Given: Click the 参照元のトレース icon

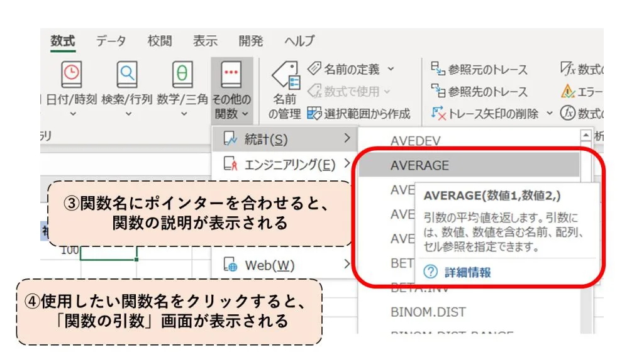Looking at the screenshot, I should [x=438, y=69].
